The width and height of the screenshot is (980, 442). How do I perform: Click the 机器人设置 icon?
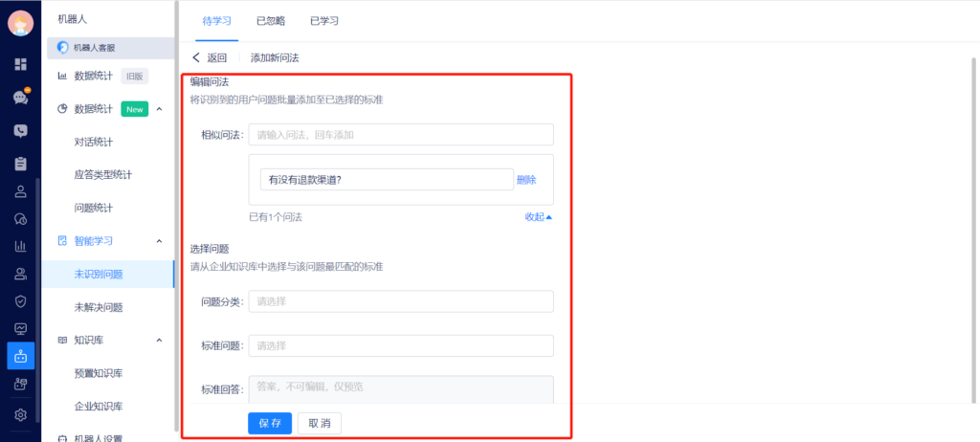tap(62, 439)
